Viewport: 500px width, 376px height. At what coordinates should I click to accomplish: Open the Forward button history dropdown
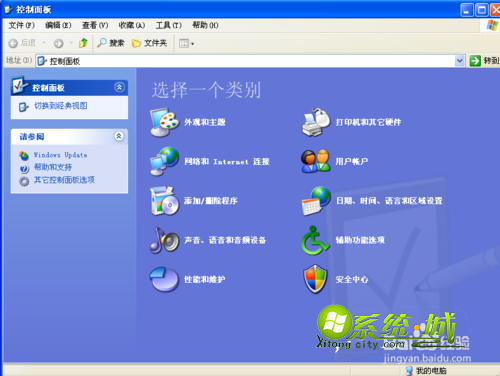(71, 43)
